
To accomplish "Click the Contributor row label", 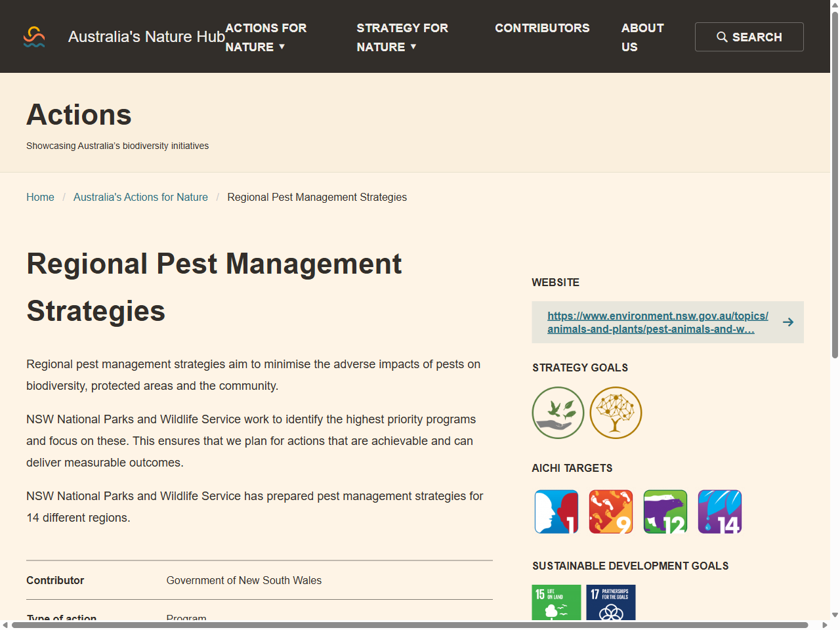I will pos(55,580).
